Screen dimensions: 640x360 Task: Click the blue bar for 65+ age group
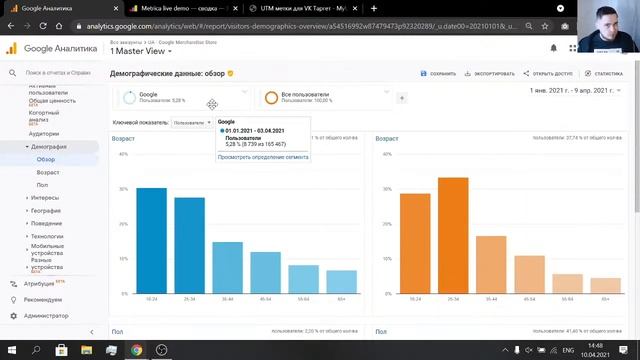click(342, 282)
